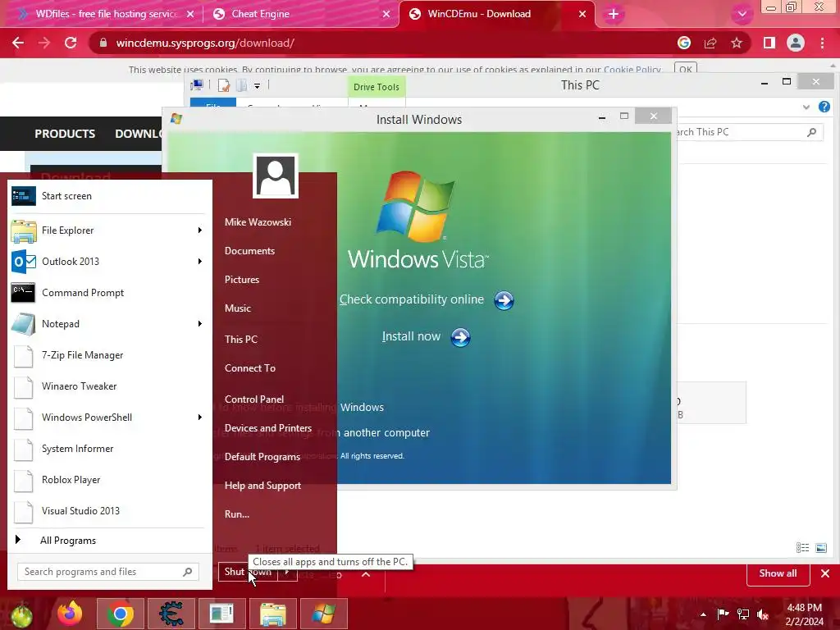The width and height of the screenshot is (840, 630).
Task: Expand This PC ribbon chevron
Action: 806,107
